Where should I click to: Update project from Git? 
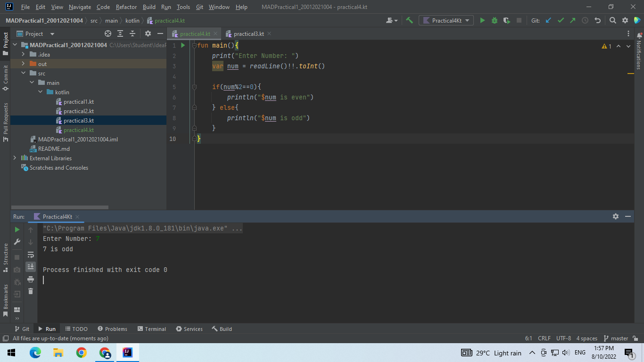548,20
